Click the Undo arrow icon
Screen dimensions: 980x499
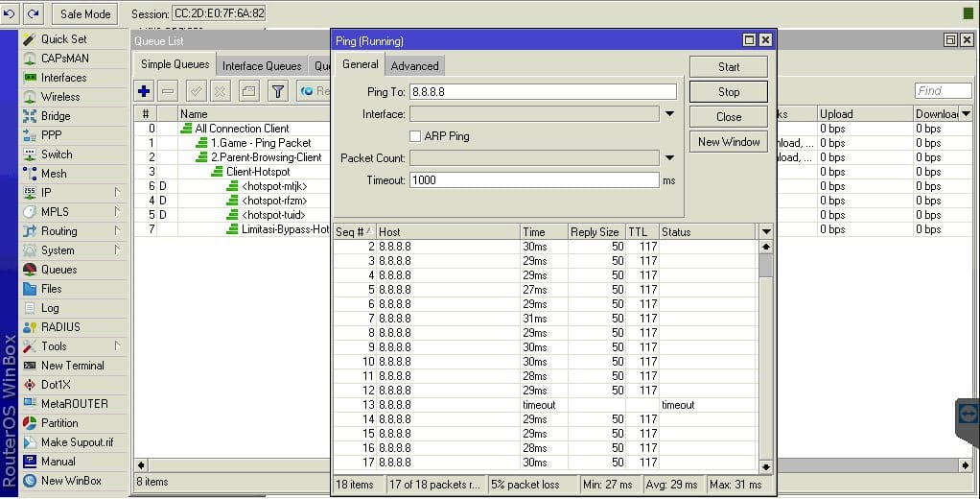click(10, 13)
